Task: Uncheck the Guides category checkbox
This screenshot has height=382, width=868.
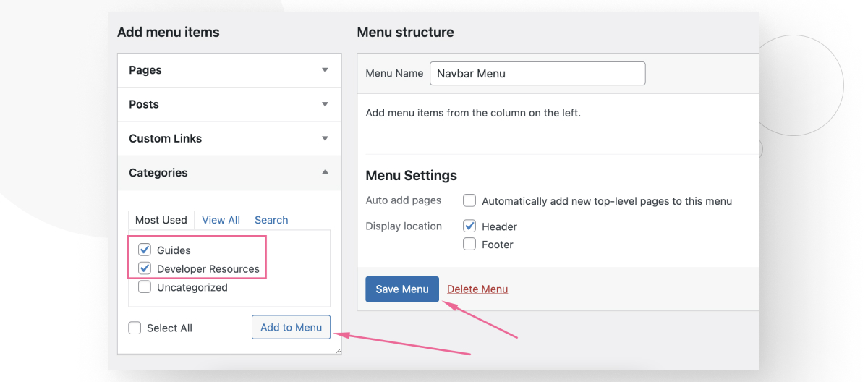Action: click(x=145, y=250)
